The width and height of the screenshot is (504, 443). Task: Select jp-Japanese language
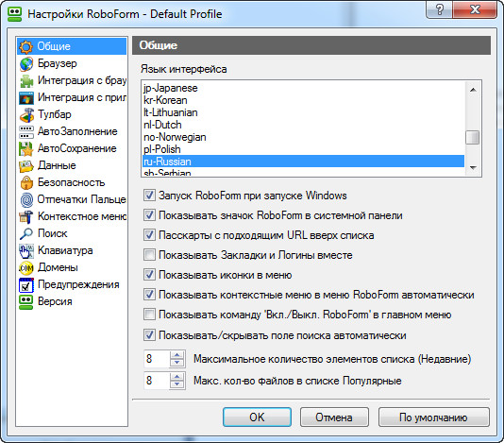303,88
